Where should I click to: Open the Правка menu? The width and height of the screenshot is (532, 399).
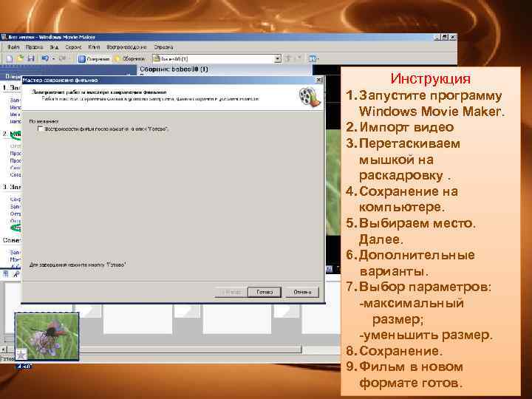(34, 47)
